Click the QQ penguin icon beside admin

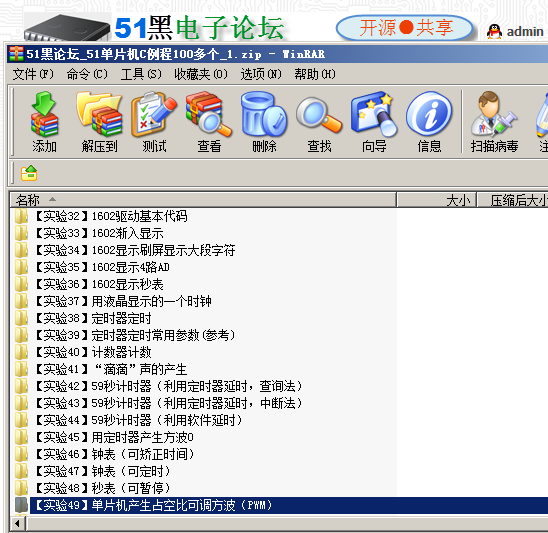point(494,31)
